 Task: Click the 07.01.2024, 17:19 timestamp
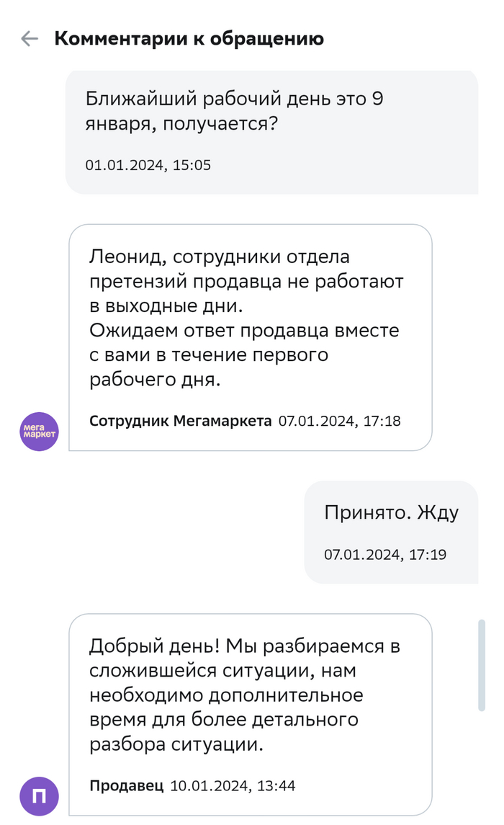385,555
